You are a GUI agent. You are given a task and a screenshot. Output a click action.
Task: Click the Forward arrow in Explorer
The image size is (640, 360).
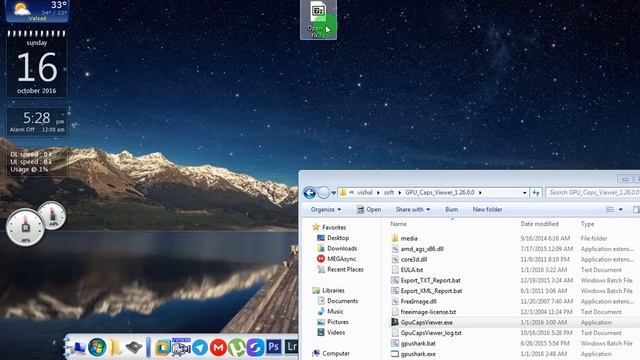coord(323,193)
